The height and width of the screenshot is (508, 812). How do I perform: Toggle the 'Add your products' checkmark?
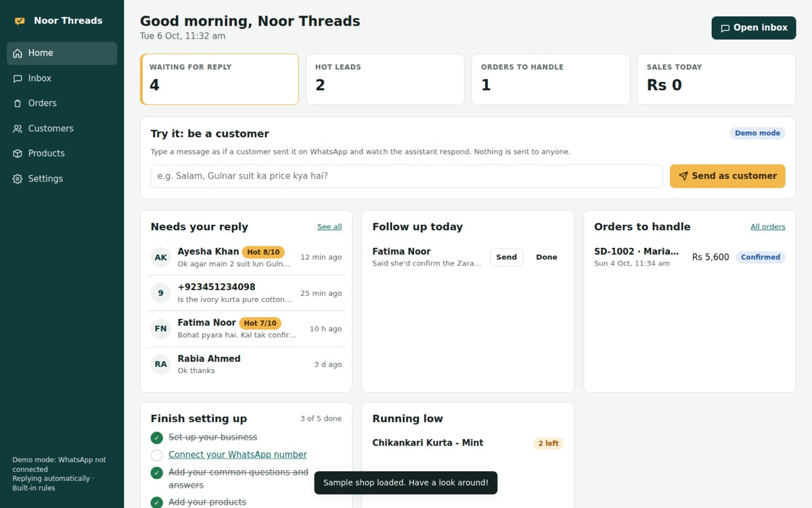[157, 503]
